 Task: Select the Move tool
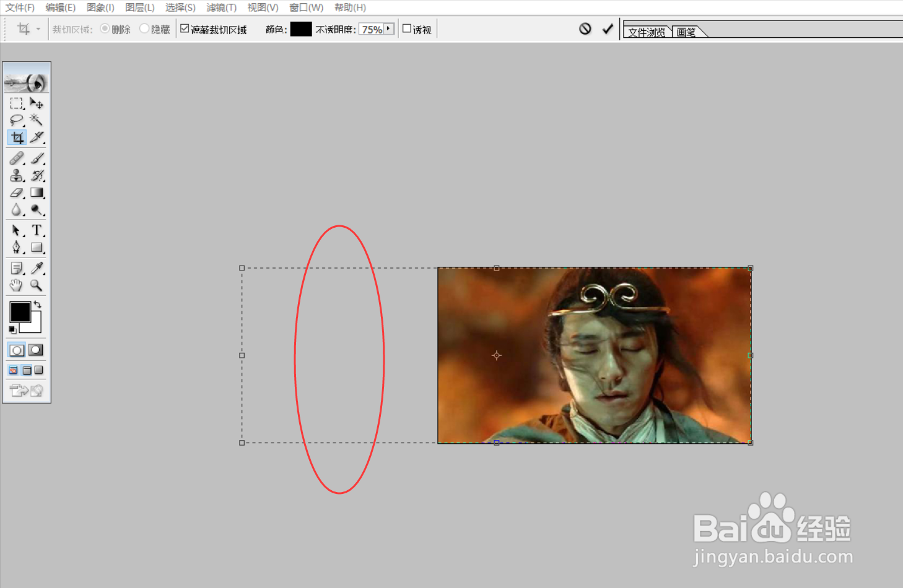37,103
